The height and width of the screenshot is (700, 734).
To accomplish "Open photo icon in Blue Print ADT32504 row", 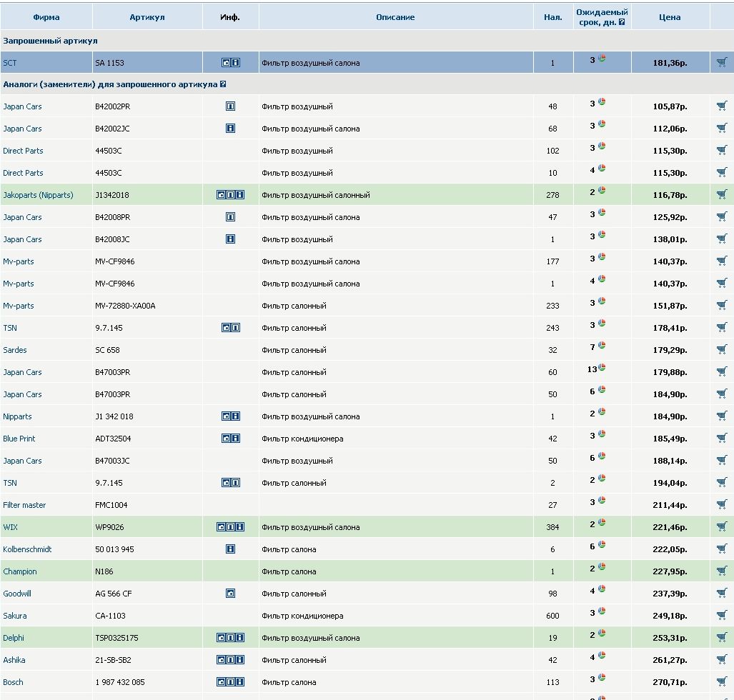I will 226,439.
